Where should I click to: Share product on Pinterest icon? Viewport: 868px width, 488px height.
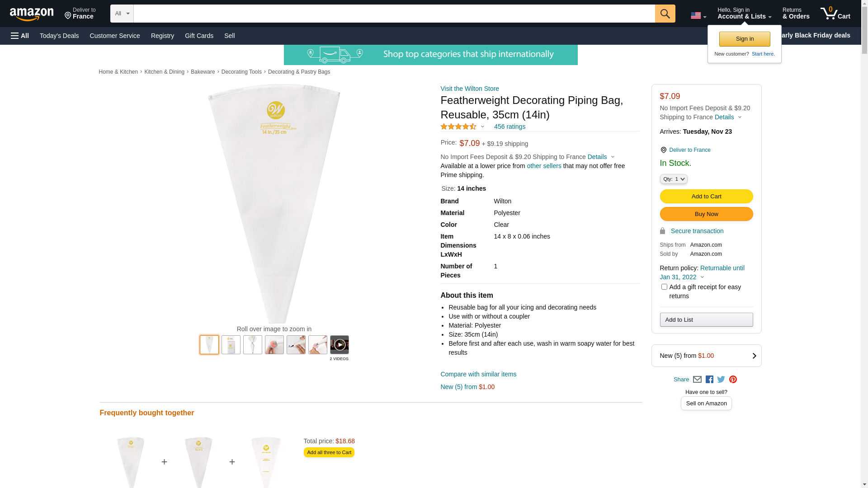(x=733, y=380)
